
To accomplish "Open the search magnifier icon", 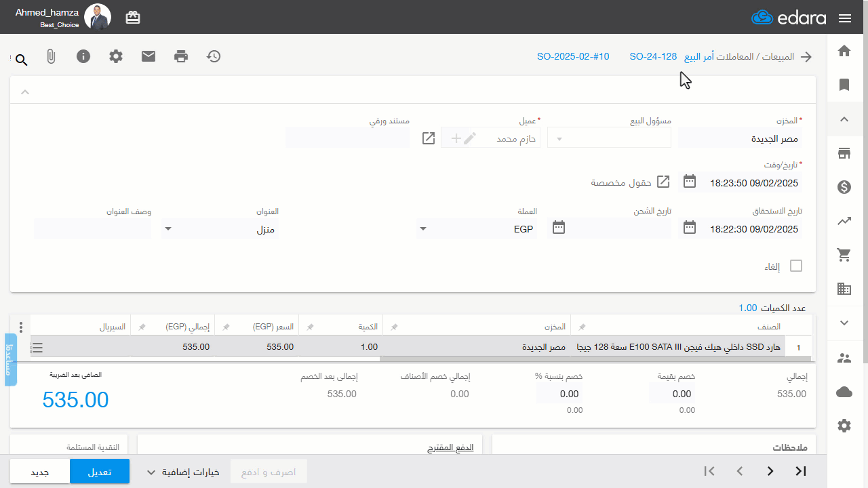I will pos(21,60).
